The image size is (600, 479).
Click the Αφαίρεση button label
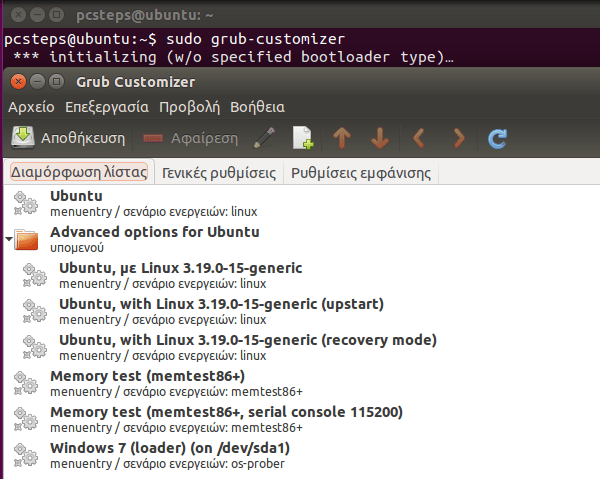204,138
